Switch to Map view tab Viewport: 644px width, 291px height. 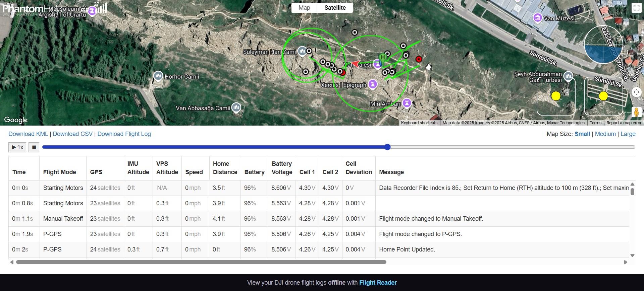tap(304, 8)
